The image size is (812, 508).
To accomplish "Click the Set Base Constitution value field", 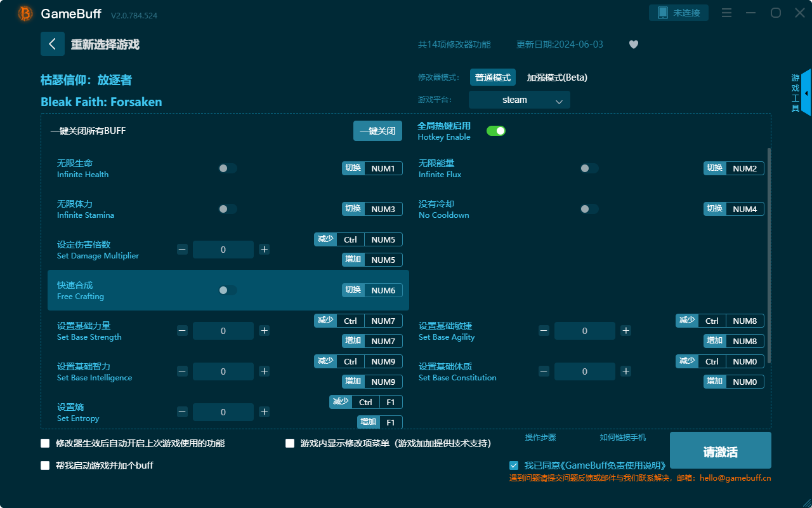I will tap(585, 371).
